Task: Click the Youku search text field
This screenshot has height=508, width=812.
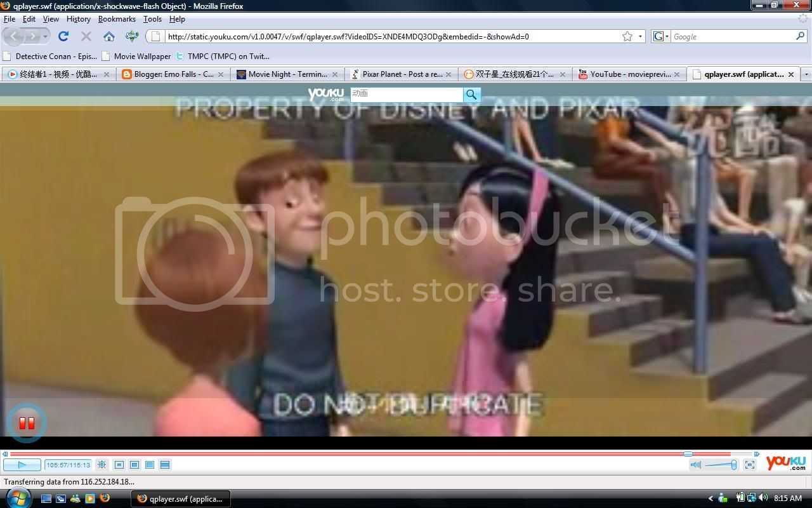Action: pos(406,94)
